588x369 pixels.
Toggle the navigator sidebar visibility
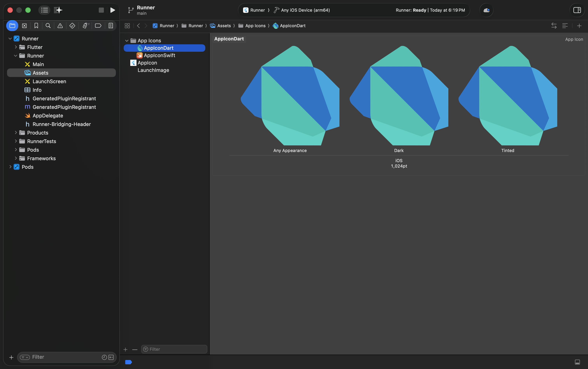pos(44,10)
